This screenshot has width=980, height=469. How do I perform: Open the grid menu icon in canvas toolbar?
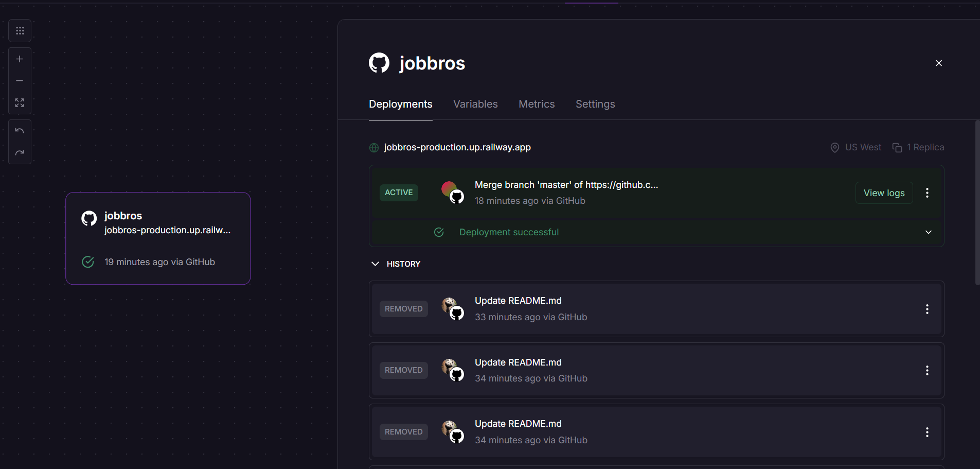[x=20, y=31]
